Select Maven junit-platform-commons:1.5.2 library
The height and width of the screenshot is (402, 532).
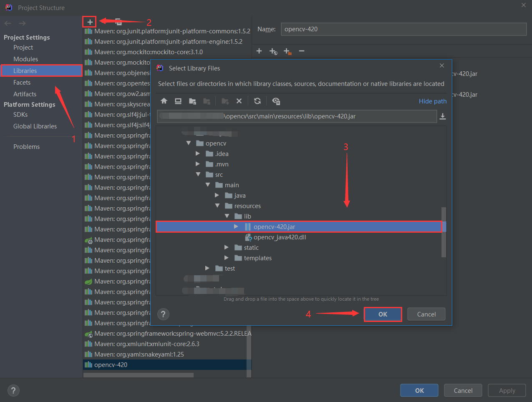click(x=172, y=31)
